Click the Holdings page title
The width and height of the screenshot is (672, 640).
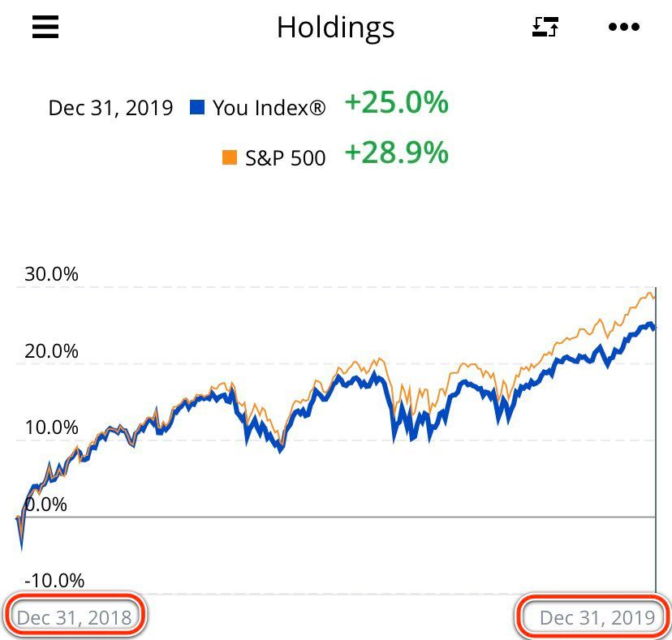coord(335,28)
